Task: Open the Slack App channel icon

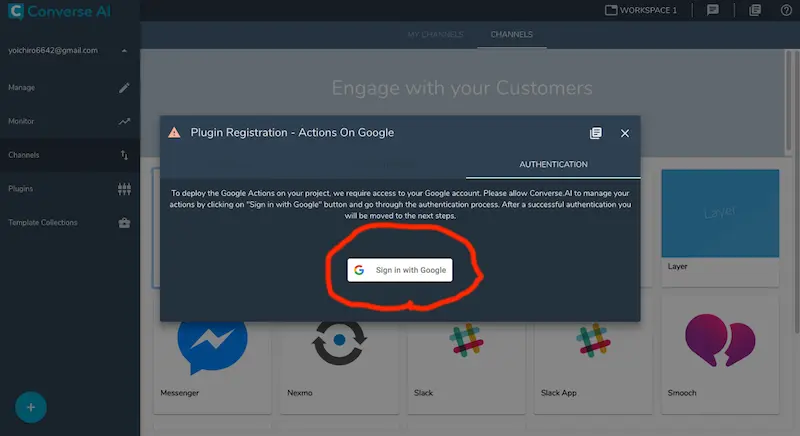Action: [x=593, y=340]
